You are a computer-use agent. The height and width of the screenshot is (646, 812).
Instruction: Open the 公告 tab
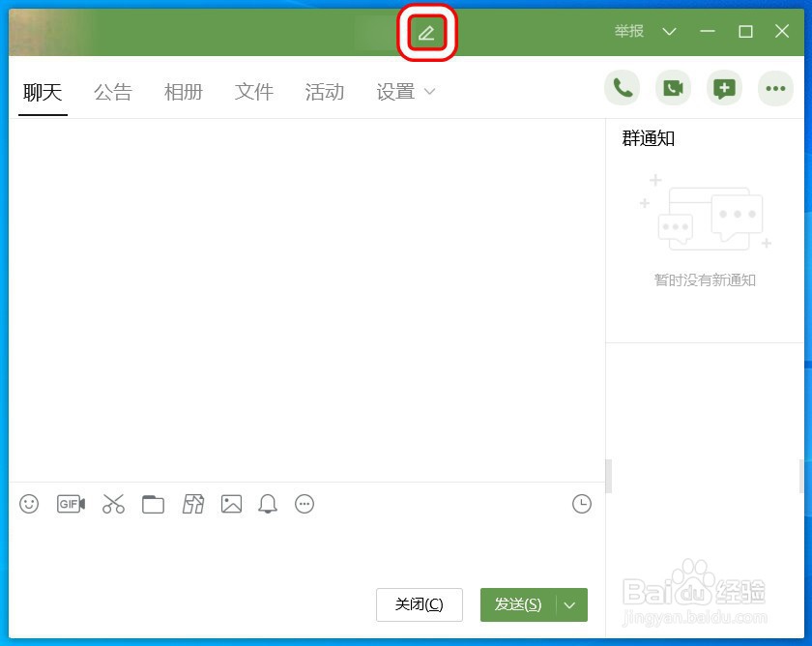[x=113, y=92]
